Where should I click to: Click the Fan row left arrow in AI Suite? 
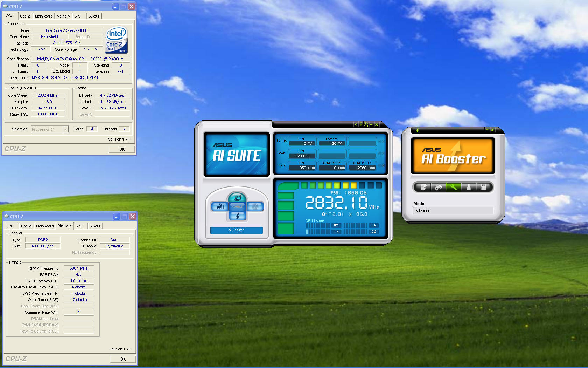[379, 166]
